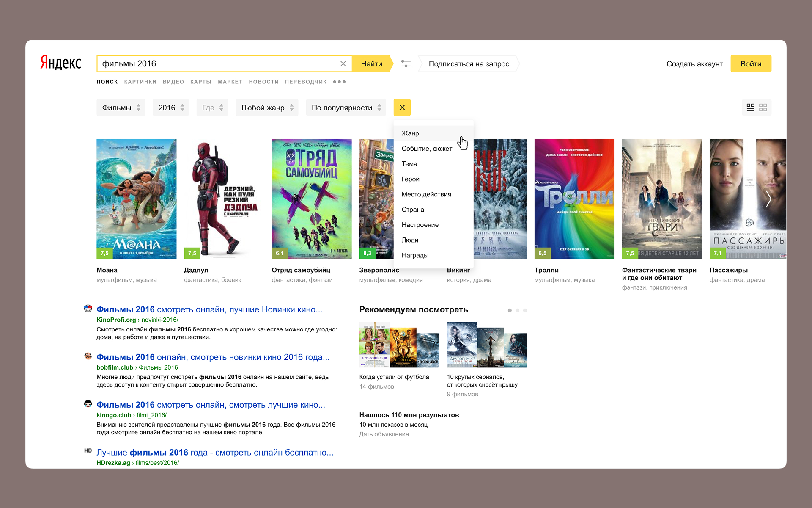
Task: Click the kinogo.club favicon
Action: coord(88,404)
